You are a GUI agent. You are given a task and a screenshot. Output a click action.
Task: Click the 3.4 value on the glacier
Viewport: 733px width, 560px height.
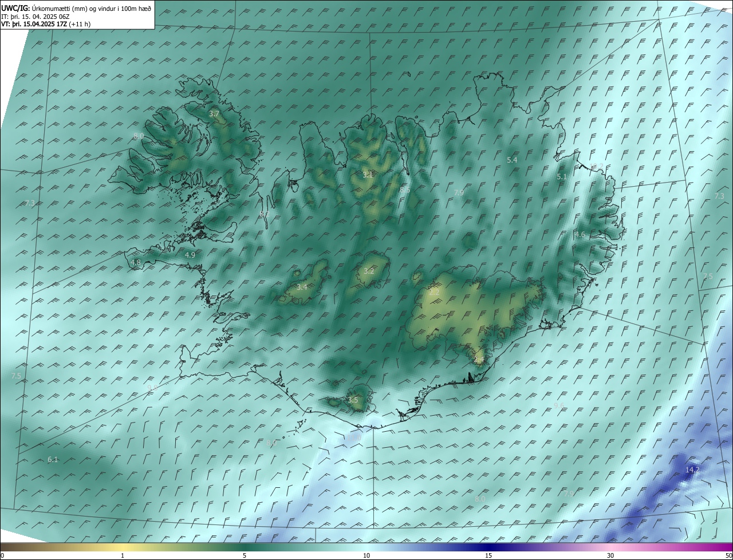pos(302,287)
